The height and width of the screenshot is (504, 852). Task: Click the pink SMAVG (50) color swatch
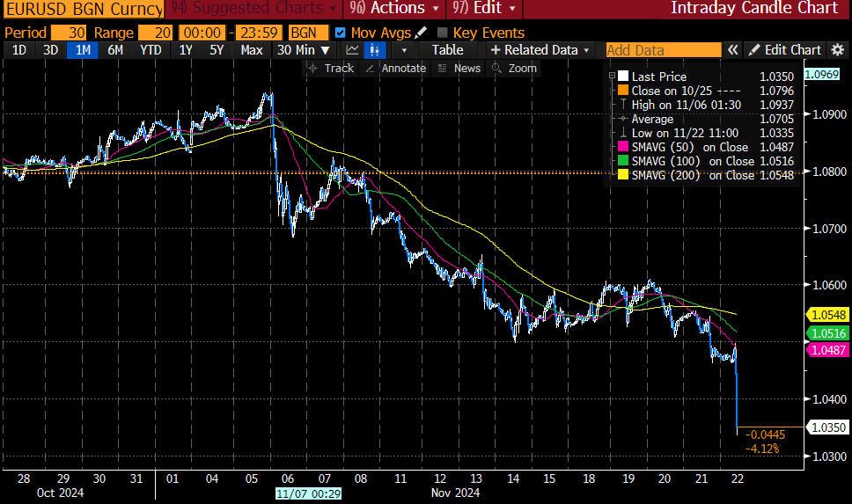(x=622, y=147)
